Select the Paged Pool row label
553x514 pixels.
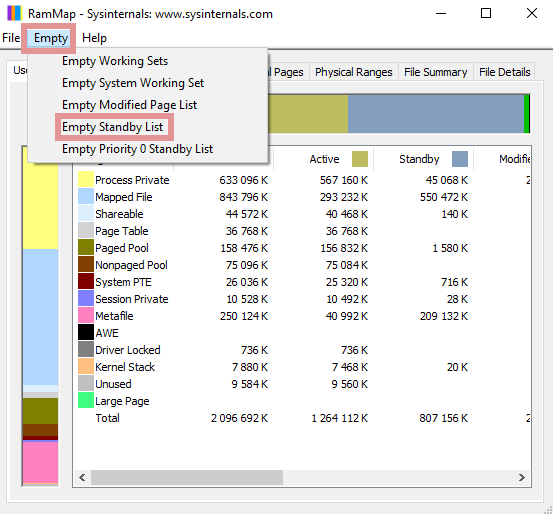(x=122, y=248)
